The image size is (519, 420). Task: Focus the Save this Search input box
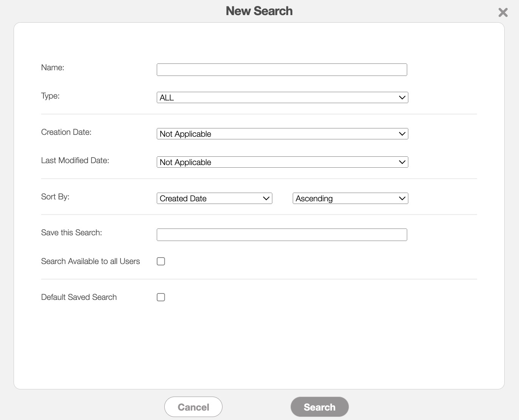[x=281, y=235]
